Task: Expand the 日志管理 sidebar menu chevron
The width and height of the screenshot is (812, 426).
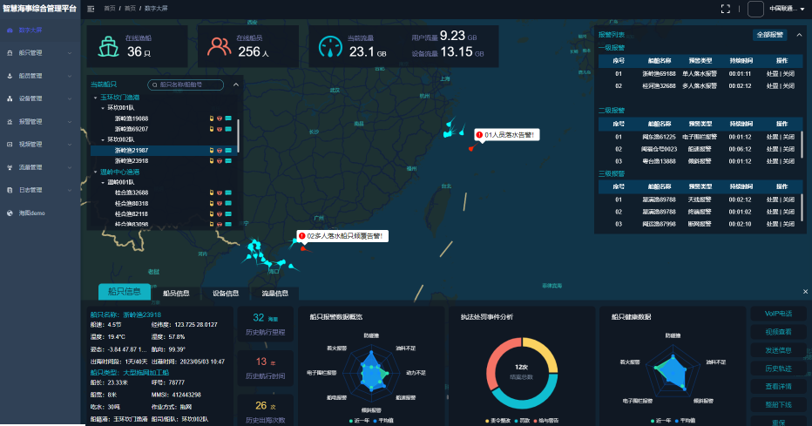Action: coord(69,190)
